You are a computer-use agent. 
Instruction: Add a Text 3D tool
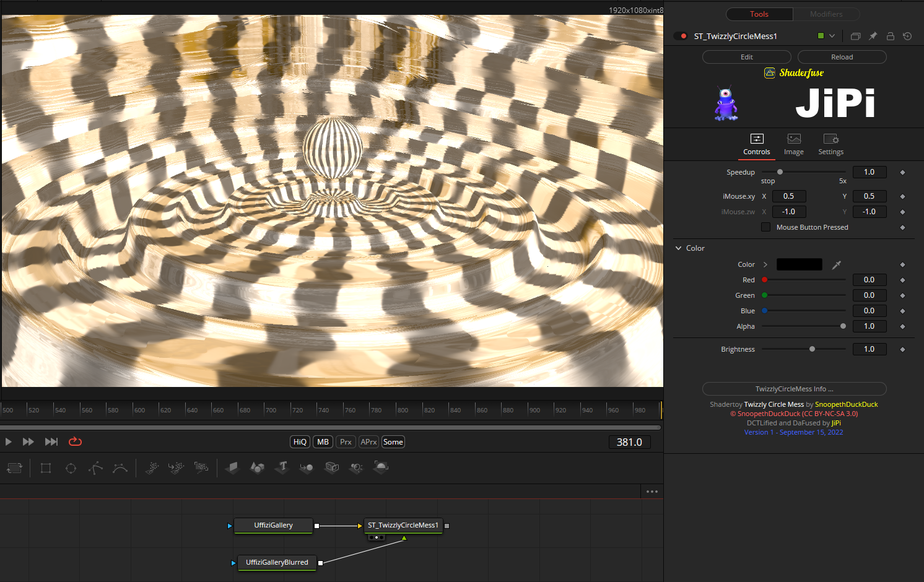(282, 467)
